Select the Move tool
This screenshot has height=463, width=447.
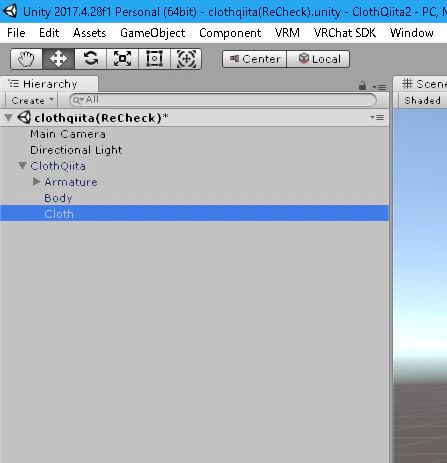(x=58, y=59)
